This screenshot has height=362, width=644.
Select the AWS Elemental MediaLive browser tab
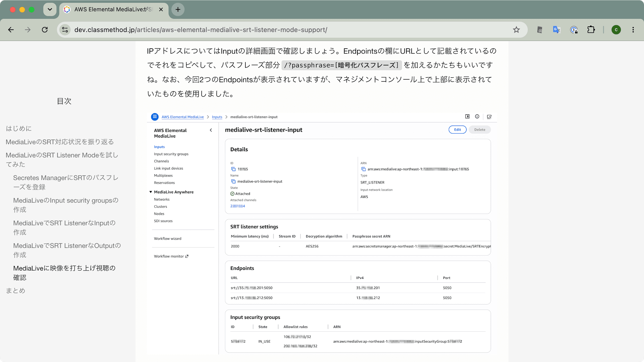pyautogui.click(x=114, y=9)
